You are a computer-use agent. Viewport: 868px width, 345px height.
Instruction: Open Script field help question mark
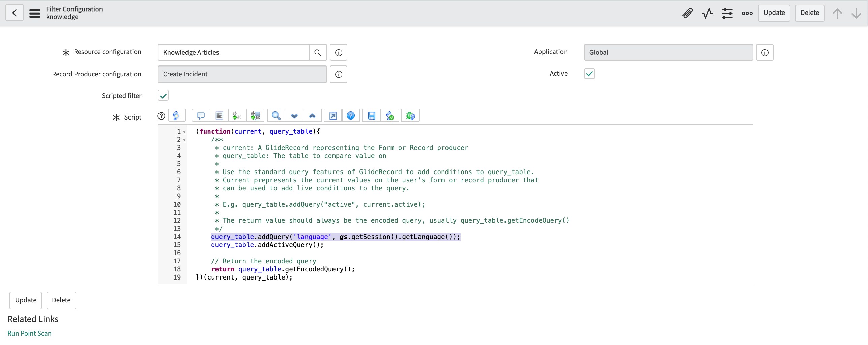(x=162, y=116)
